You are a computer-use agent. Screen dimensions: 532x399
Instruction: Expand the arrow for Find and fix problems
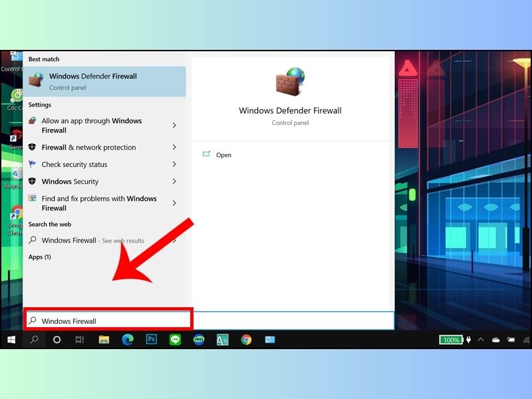[x=174, y=203]
